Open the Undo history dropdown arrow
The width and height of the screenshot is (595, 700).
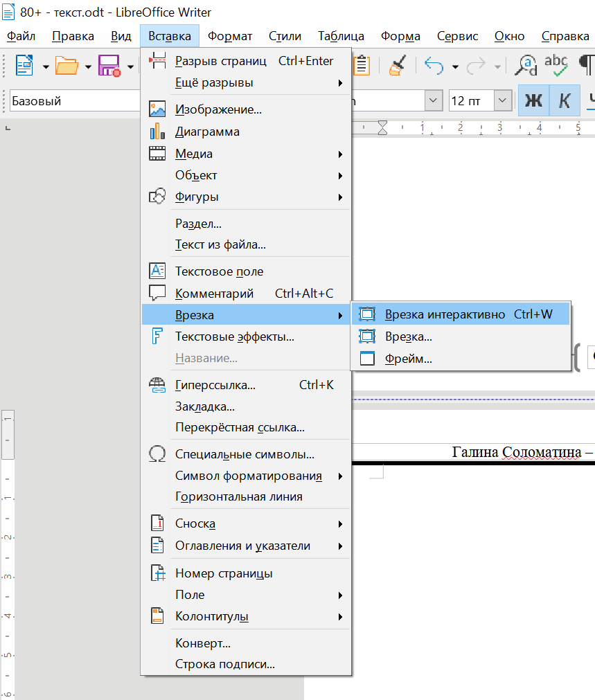[x=455, y=67]
